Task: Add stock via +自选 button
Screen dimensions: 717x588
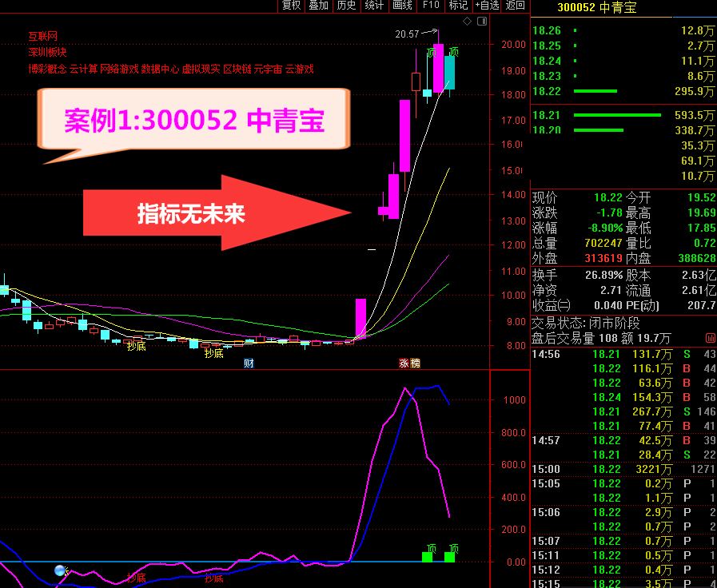Action: [x=487, y=6]
